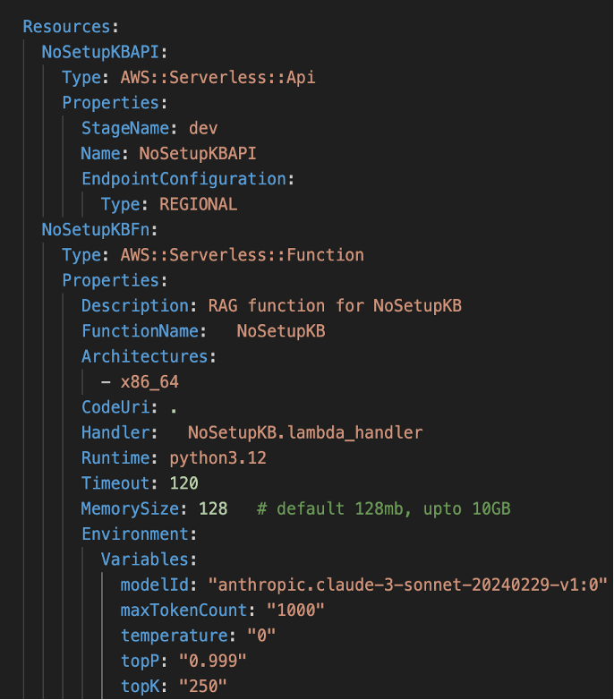Click the NoSetupKBFn resource name
Screen dimensions: 614x700
pos(95,230)
